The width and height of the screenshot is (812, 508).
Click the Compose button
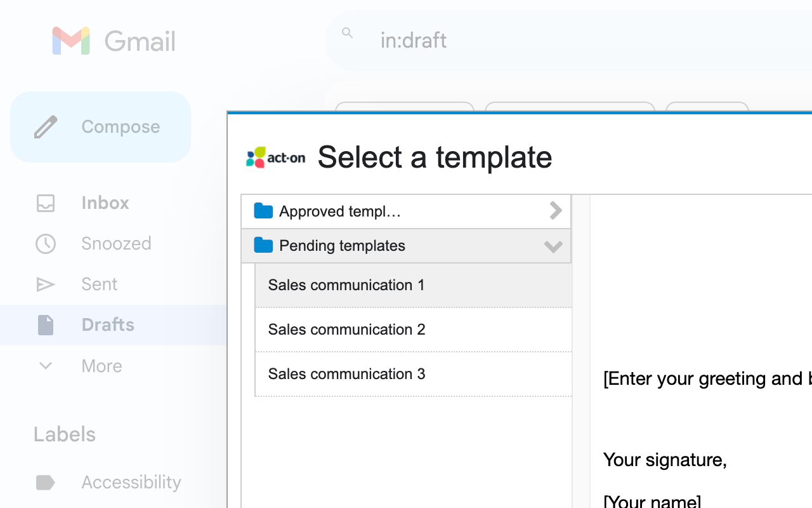[100, 127]
